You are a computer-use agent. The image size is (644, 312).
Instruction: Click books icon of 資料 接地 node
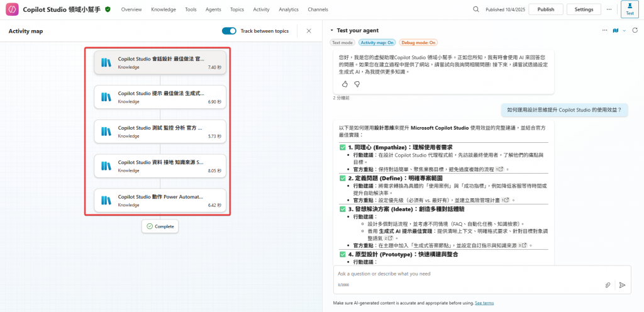point(106,166)
